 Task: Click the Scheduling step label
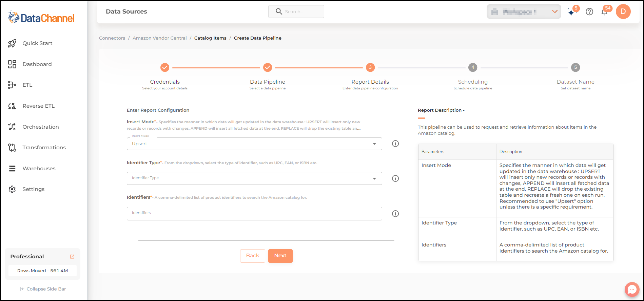click(x=473, y=82)
